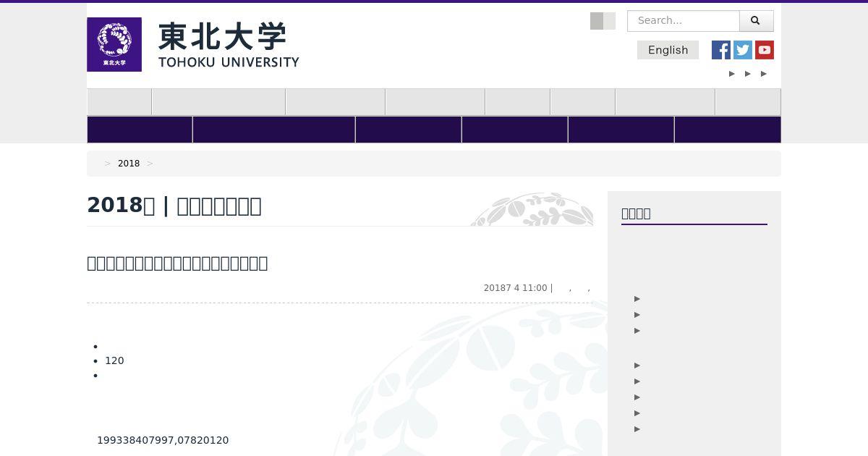Viewport: 868px width, 456px height.
Task: Select the darker grey text-size square
Action: pyautogui.click(x=597, y=21)
